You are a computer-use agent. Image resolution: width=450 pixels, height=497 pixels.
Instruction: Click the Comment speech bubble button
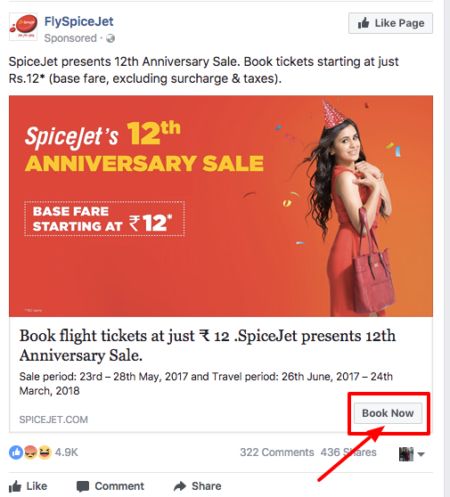[x=110, y=486]
